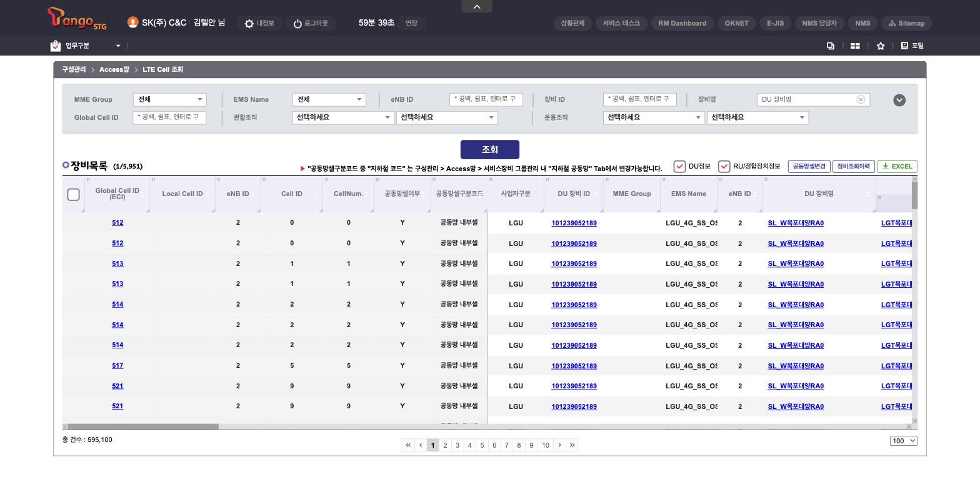Image resolution: width=980 pixels, height=482 pixels.
Task: Download the list with the EXCEL button
Action: 897,166
